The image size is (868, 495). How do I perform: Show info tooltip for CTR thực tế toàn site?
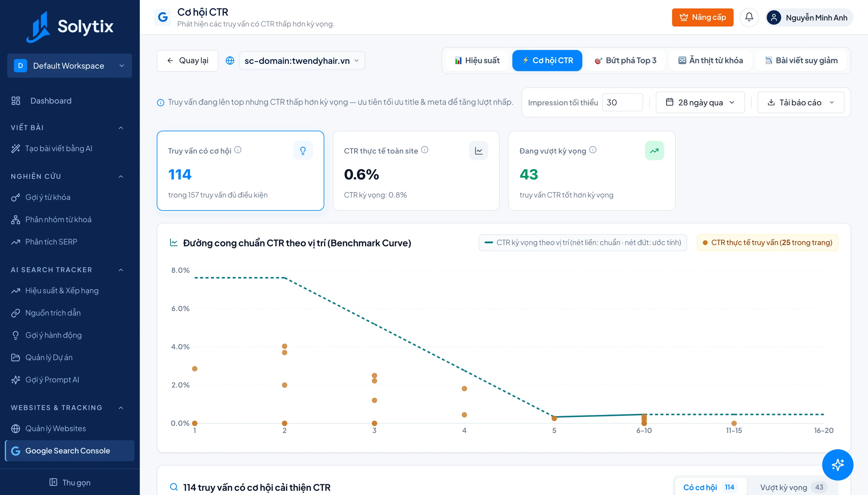click(x=425, y=150)
